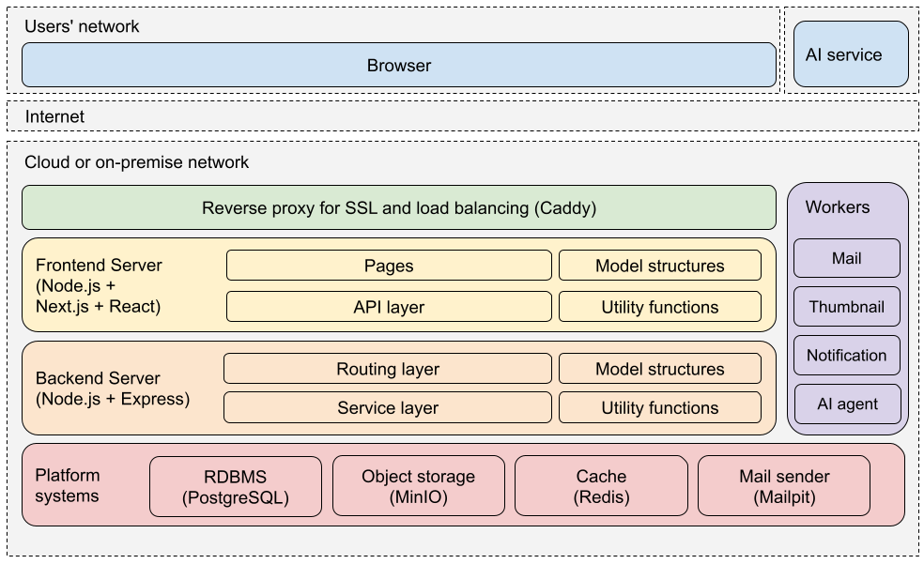Click Backend Server's Utility functions box
The height and width of the screenshot is (564, 924).
coord(659,408)
